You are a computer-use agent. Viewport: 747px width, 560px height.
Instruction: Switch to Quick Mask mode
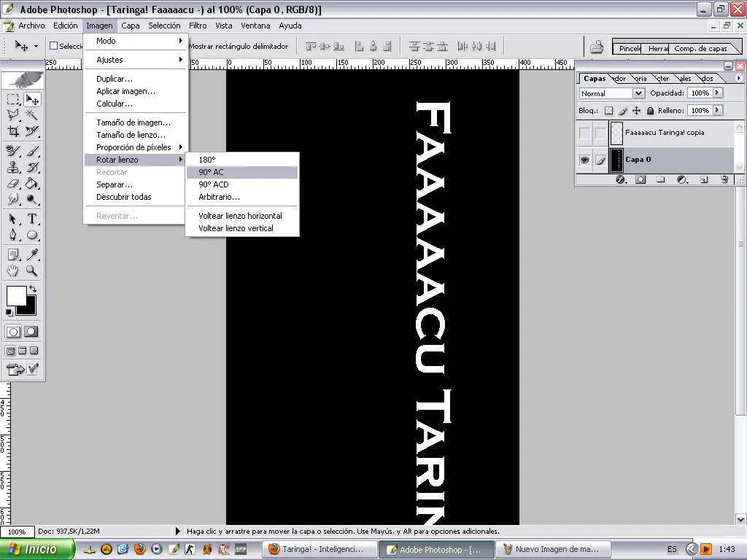tap(31, 332)
